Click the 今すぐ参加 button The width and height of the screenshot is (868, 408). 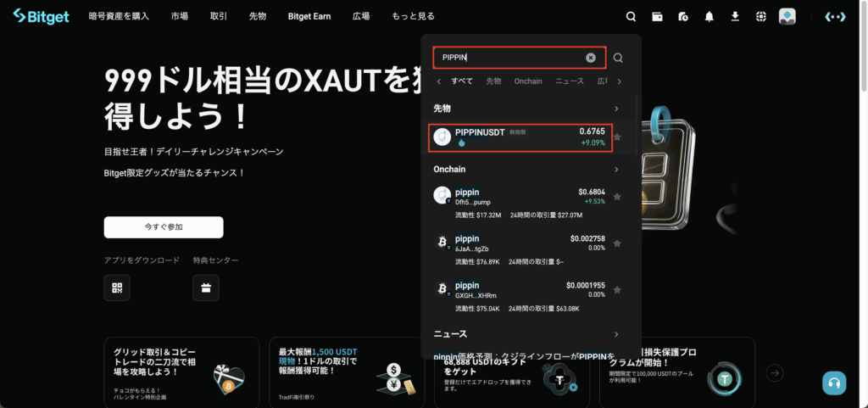click(x=164, y=227)
